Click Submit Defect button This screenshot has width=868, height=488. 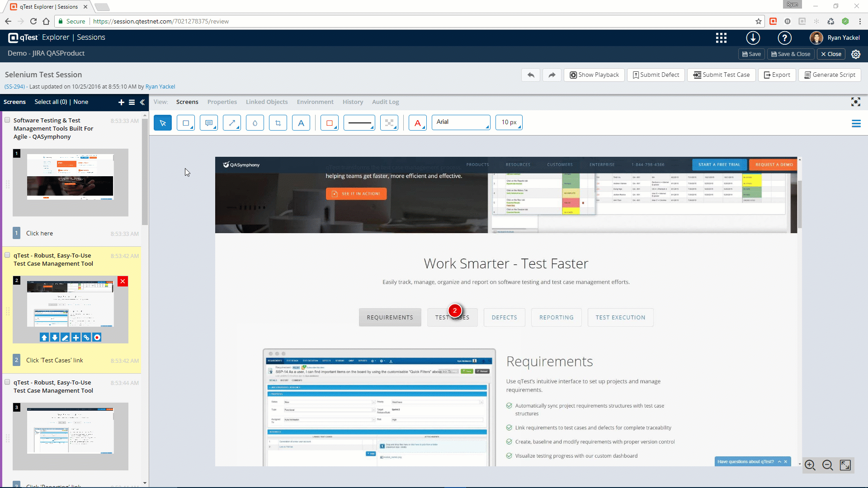pyautogui.click(x=656, y=75)
